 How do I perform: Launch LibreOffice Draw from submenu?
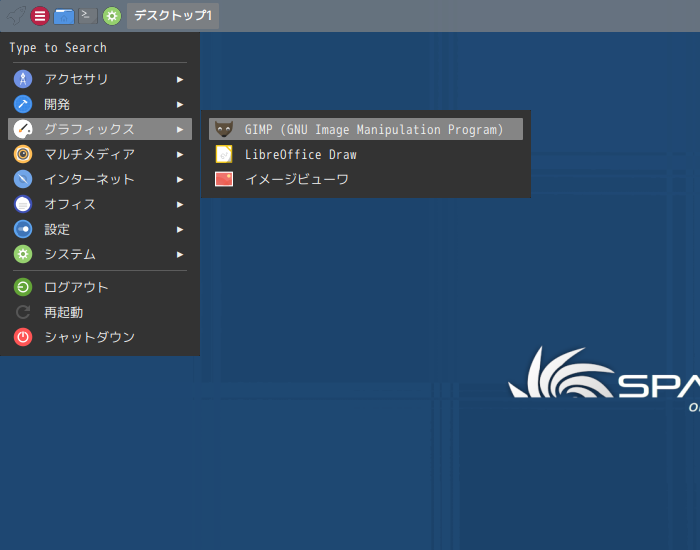coord(366,154)
